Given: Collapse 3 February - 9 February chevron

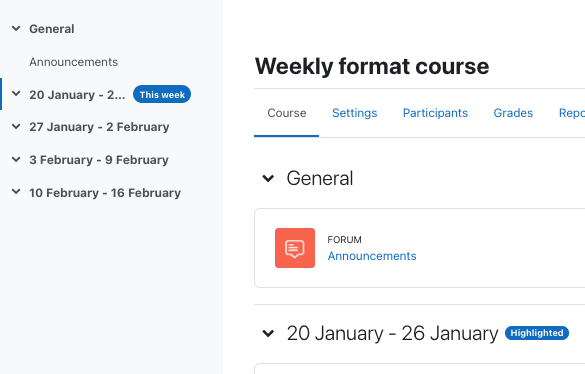Looking at the screenshot, I should [16, 159].
